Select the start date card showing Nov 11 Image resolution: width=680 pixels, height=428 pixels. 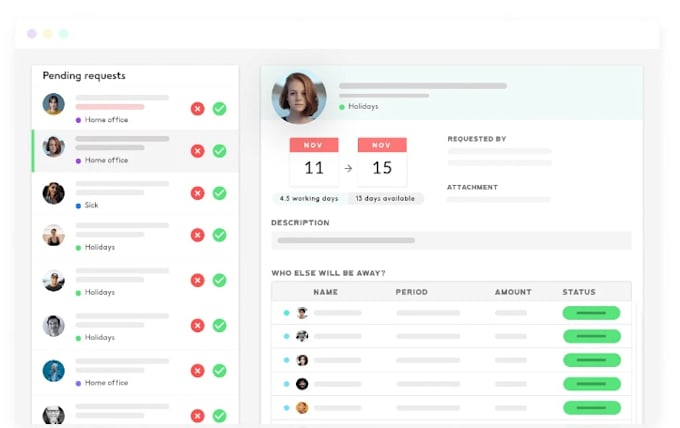pos(314,162)
